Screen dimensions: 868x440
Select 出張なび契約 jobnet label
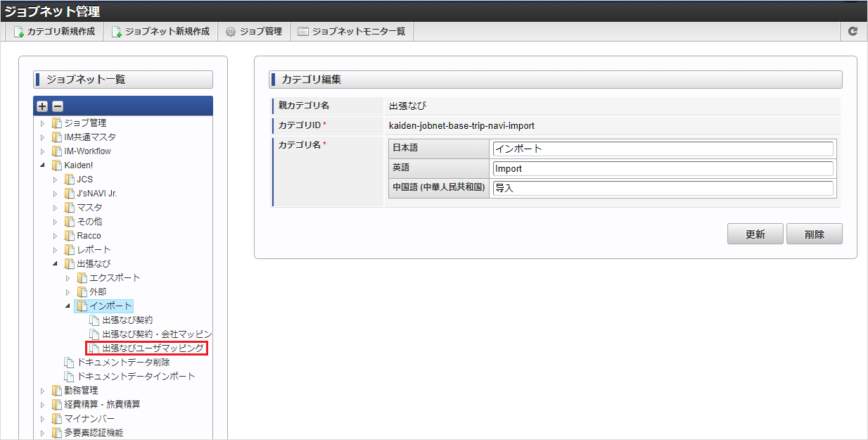(x=127, y=320)
